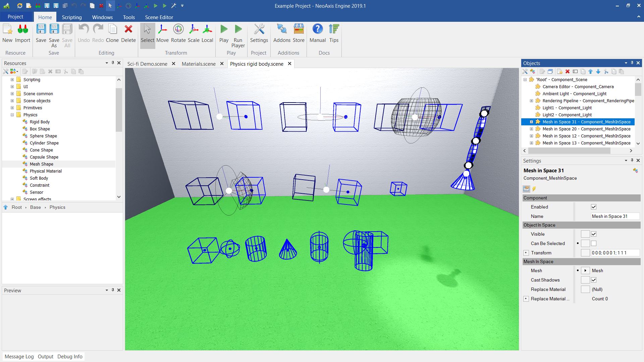
Task: Collapse the Physics folder in Resources
Action: coord(12,115)
